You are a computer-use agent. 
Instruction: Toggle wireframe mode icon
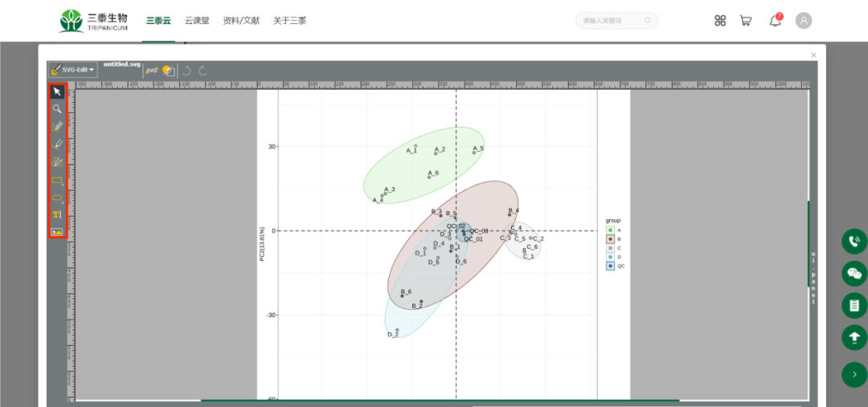[x=168, y=71]
